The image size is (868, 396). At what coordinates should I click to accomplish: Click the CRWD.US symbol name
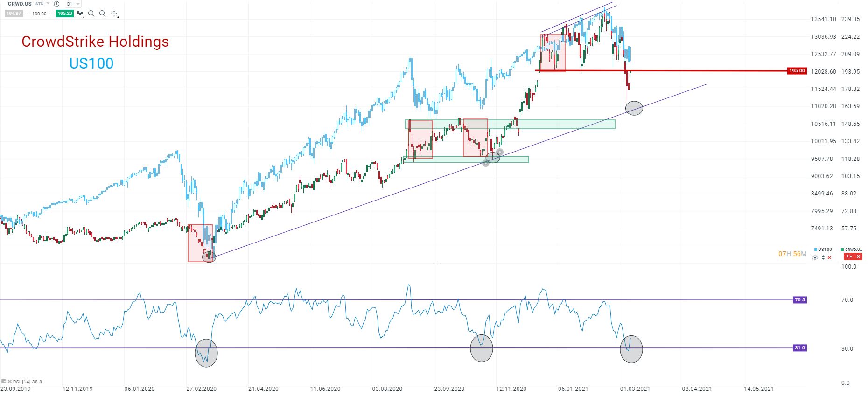(20, 4)
